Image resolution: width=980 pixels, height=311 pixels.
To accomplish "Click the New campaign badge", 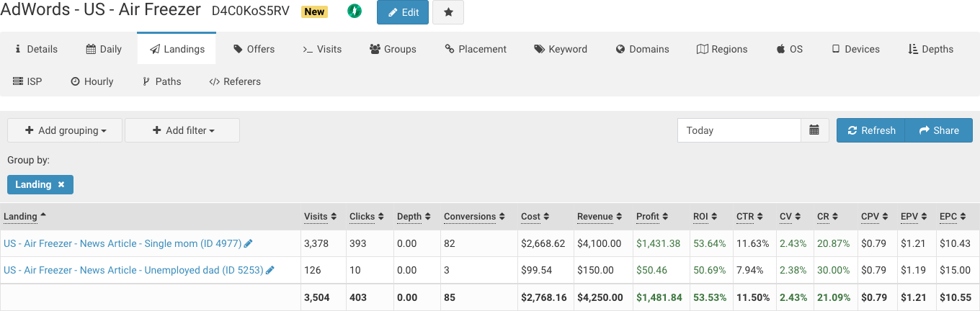I will pos(315,12).
